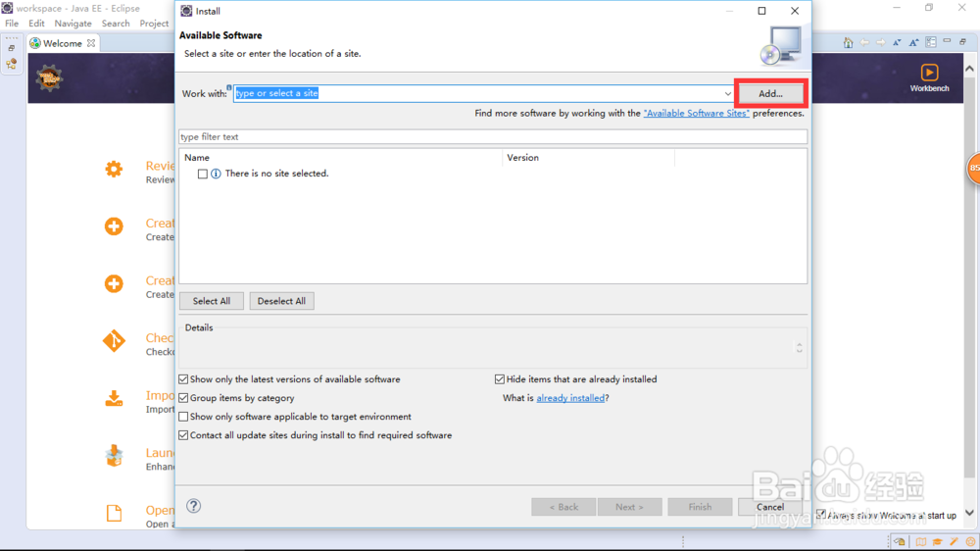Click the Open file document icon
Screen dimensions: 980x551
coord(114,514)
